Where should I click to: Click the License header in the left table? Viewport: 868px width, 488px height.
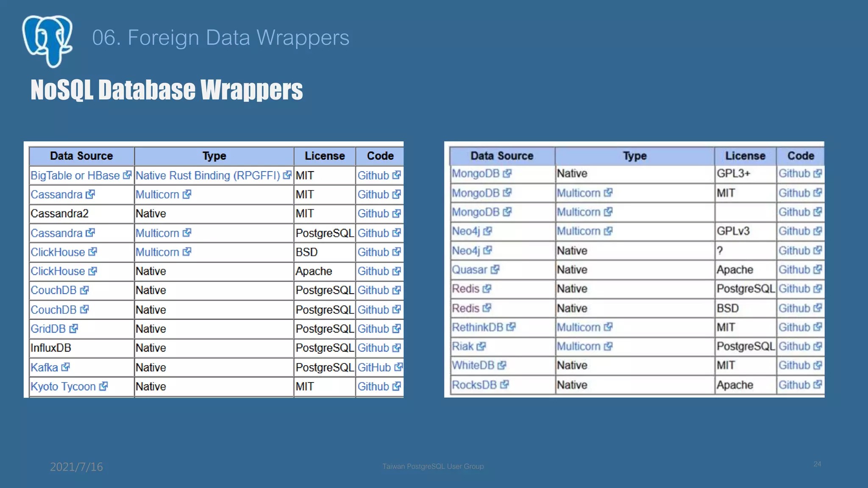325,156
